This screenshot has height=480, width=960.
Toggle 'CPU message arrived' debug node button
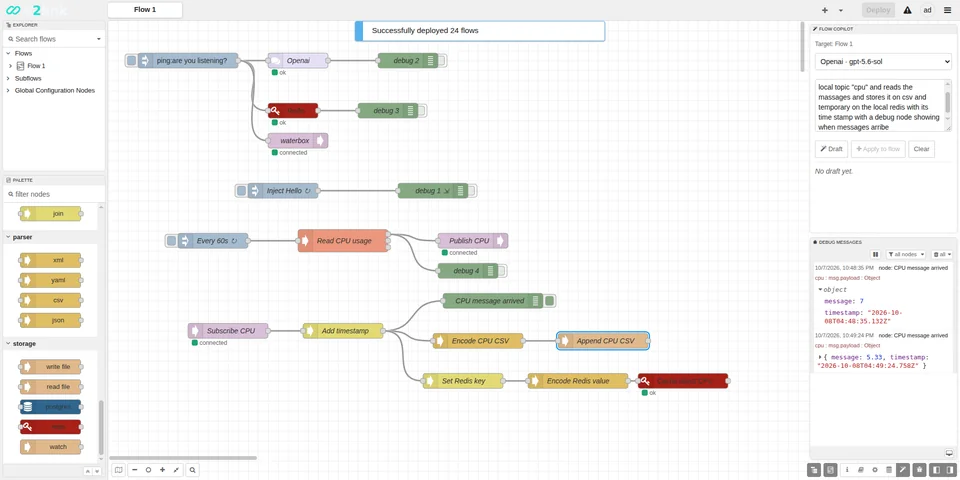click(549, 301)
